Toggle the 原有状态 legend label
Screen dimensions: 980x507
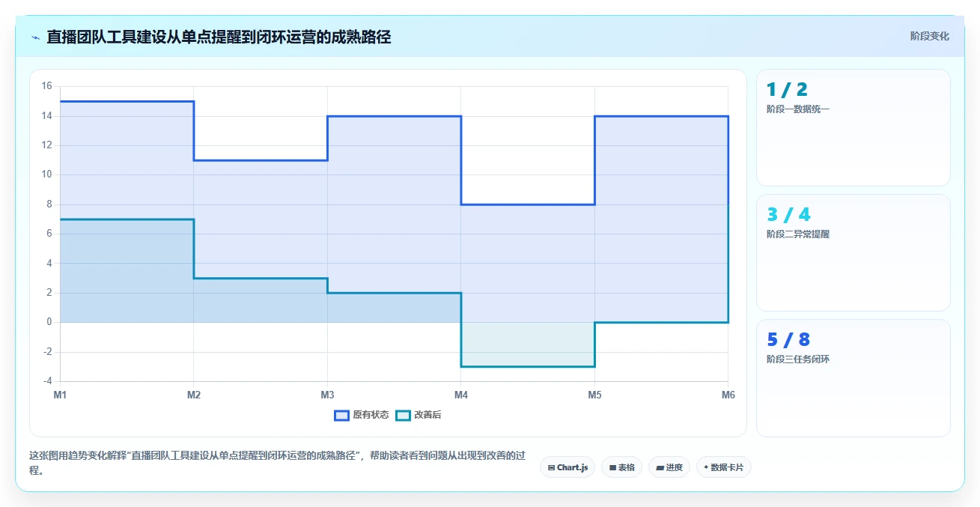(x=371, y=415)
